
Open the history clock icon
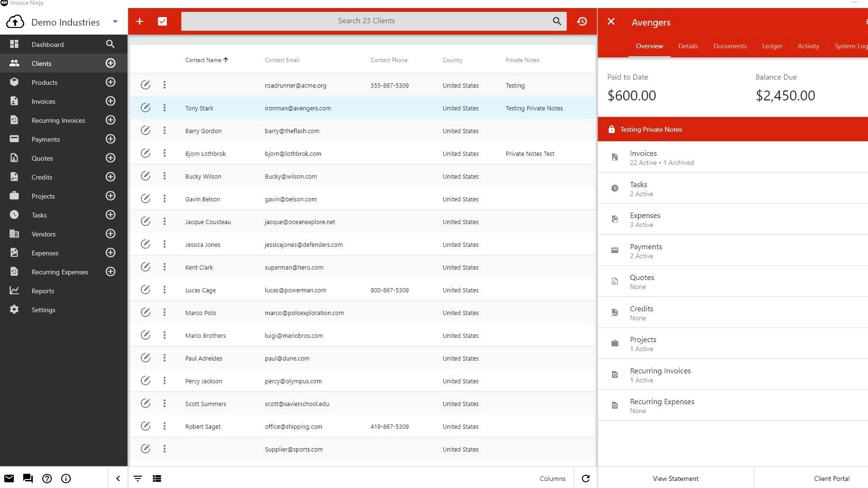[x=582, y=21]
